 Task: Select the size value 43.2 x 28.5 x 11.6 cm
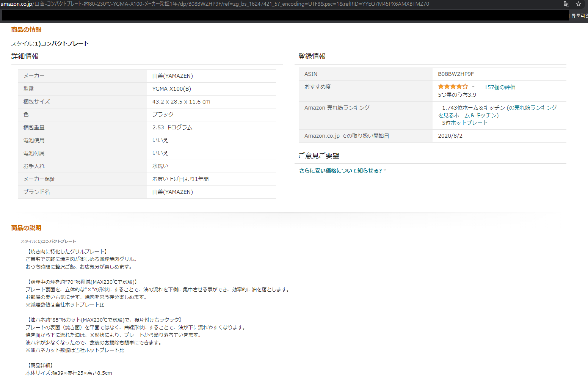click(181, 102)
